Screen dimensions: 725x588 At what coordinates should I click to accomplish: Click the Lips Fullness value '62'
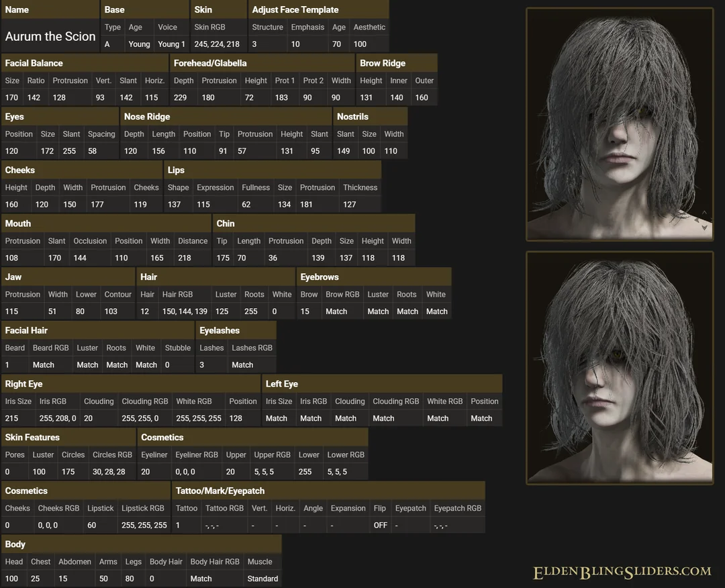click(246, 204)
